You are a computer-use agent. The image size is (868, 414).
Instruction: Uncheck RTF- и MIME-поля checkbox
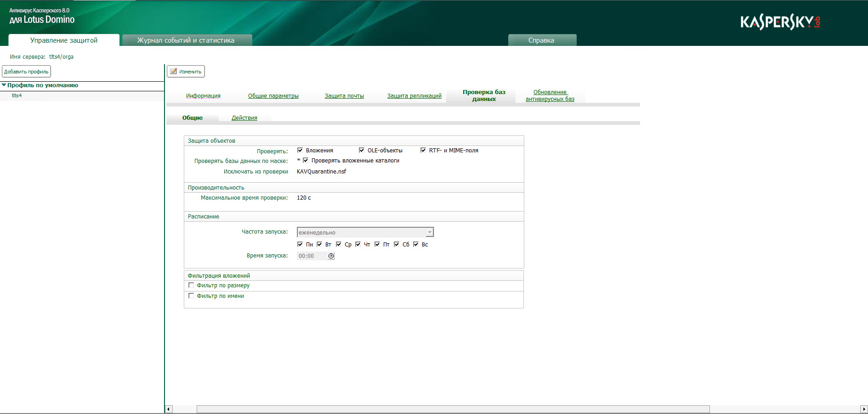(x=423, y=150)
